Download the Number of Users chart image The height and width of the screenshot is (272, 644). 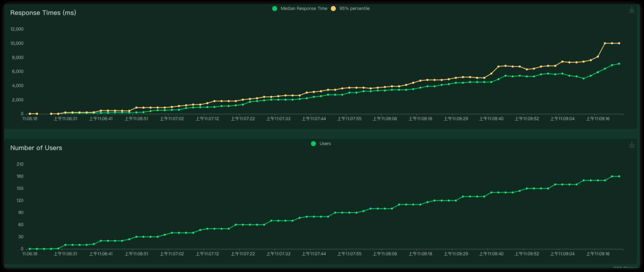click(x=632, y=145)
